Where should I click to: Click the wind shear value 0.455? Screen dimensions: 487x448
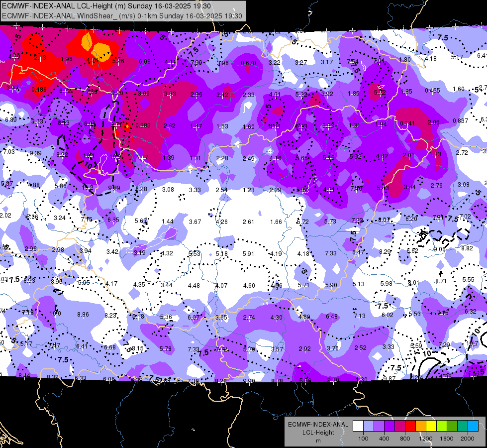(x=432, y=91)
